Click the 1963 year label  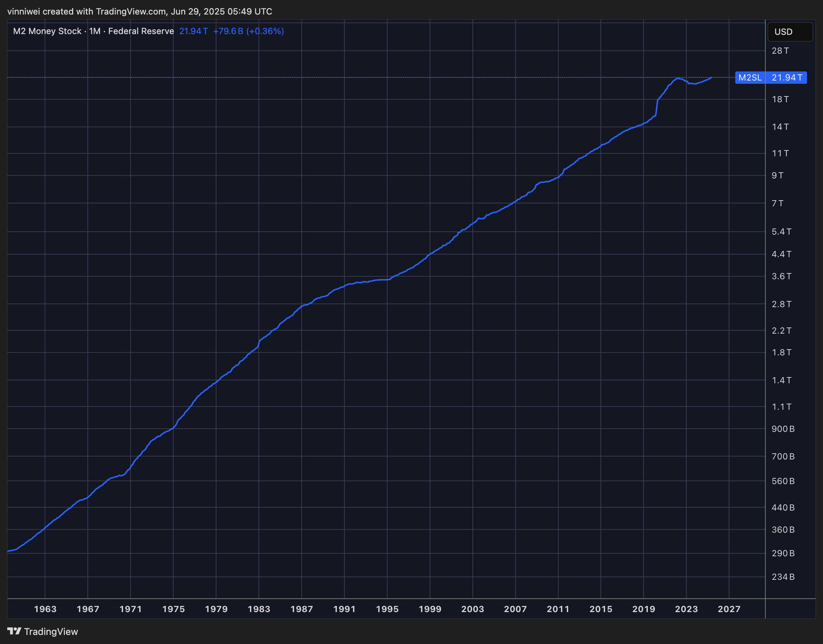point(45,609)
